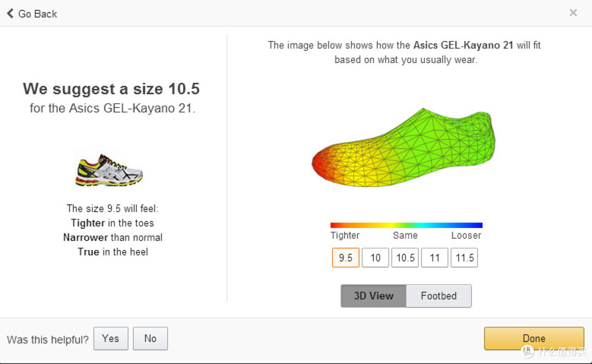Click the Asics GEL-Kayano shoe thumbnail
592x364 pixels.
109,170
